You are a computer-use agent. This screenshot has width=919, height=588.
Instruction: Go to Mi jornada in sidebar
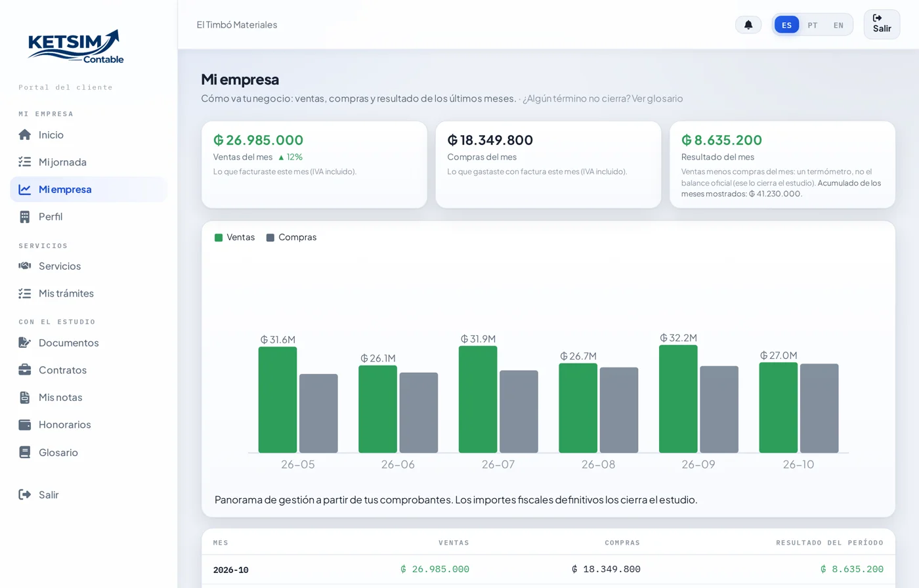[89, 162]
